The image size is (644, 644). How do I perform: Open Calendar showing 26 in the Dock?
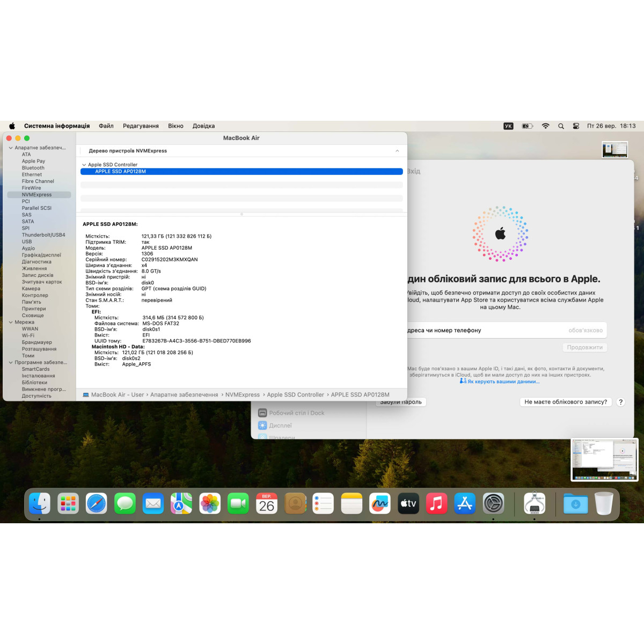coord(267,503)
